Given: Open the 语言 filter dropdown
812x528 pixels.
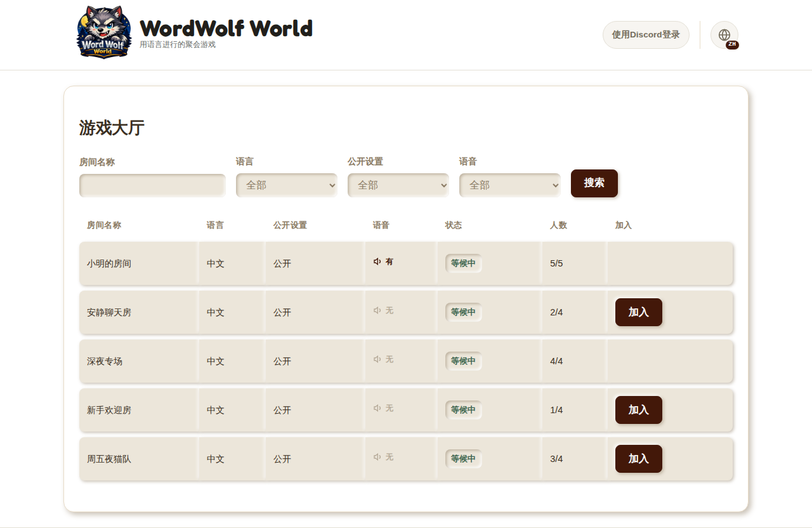Looking at the screenshot, I should 287,185.
